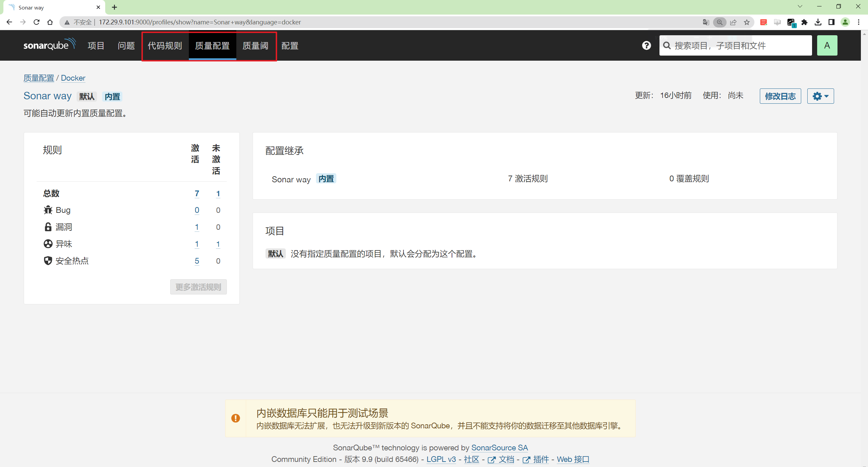Open the tab search chevron
Screen dimensions: 868x467
click(x=800, y=6)
